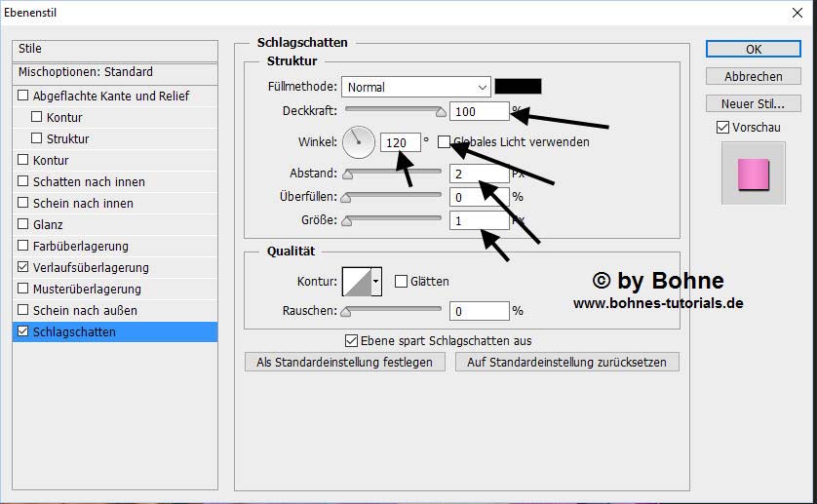Image resolution: width=817 pixels, height=504 pixels.
Task: Expand the Kontur contour picker arrow
Action: point(376,281)
